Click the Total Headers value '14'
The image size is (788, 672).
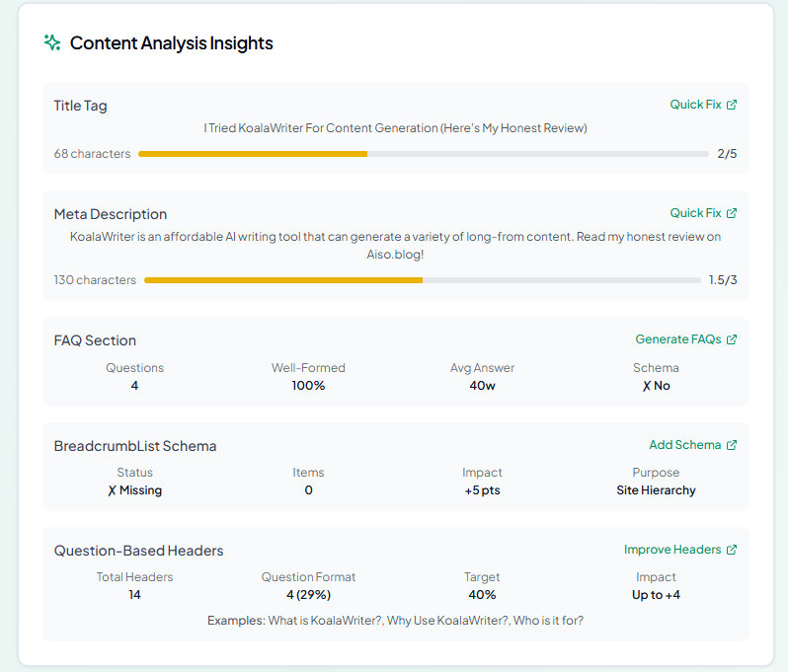(x=134, y=595)
